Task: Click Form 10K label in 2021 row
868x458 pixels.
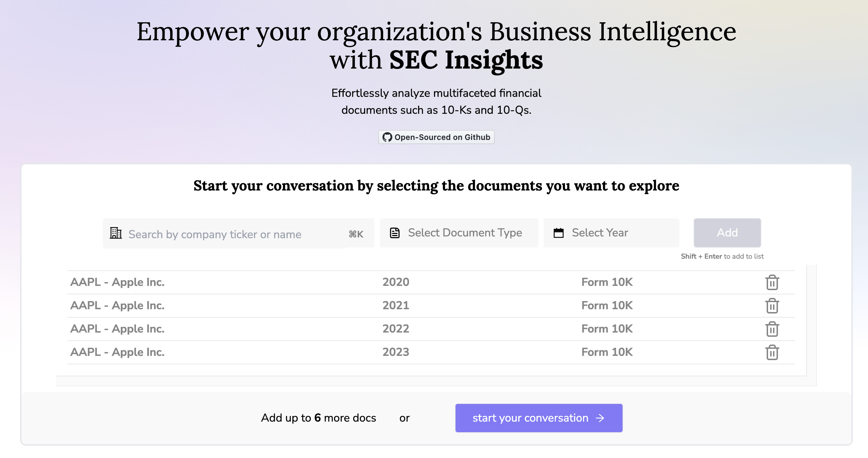Action: tap(607, 305)
